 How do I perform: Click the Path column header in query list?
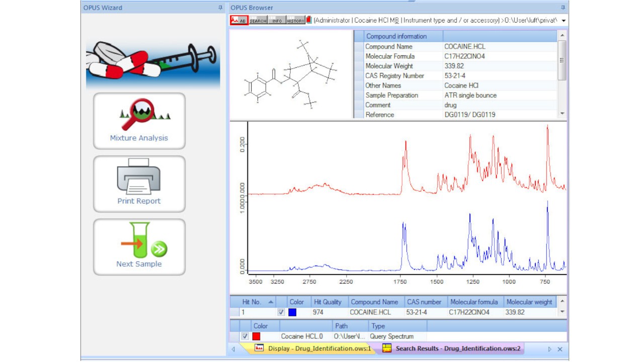[350, 326]
